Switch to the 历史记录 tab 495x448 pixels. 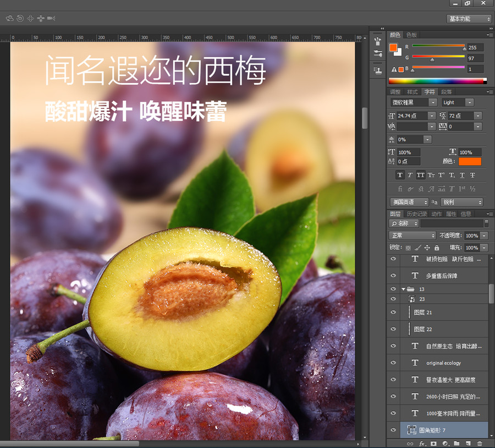[417, 214]
